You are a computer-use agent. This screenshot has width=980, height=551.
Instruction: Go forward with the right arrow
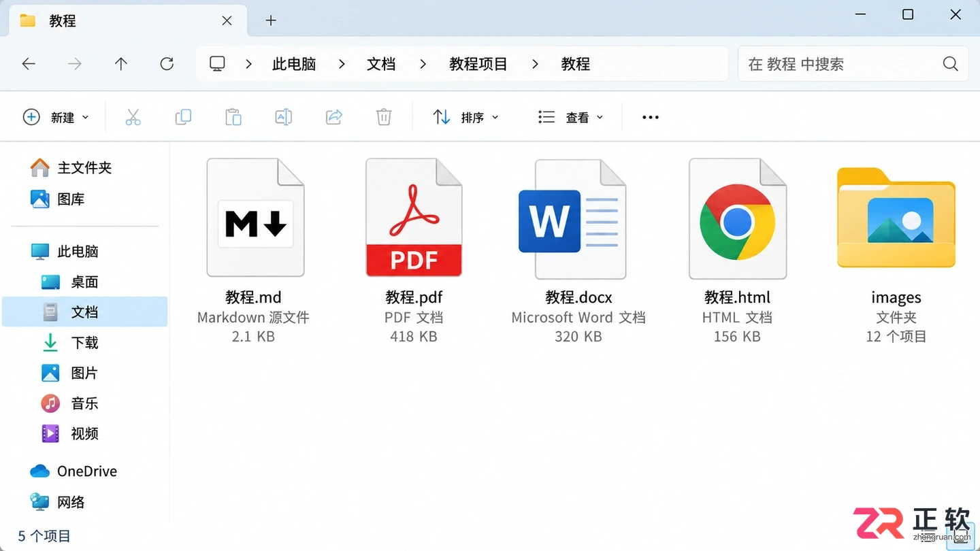[75, 64]
